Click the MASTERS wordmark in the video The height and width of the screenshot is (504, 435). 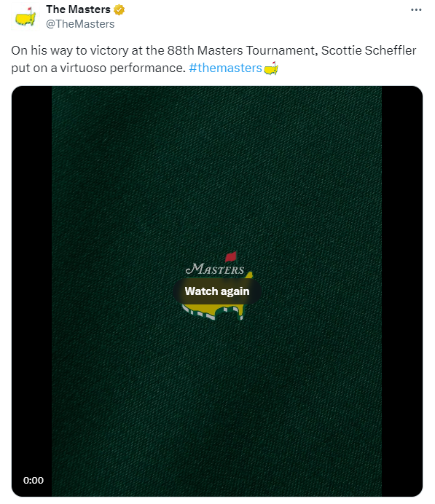pyautogui.click(x=215, y=269)
